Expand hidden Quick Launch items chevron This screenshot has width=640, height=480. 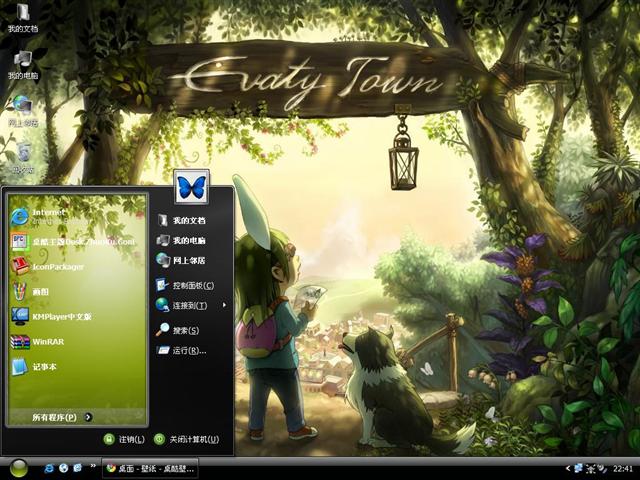pos(93,466)
